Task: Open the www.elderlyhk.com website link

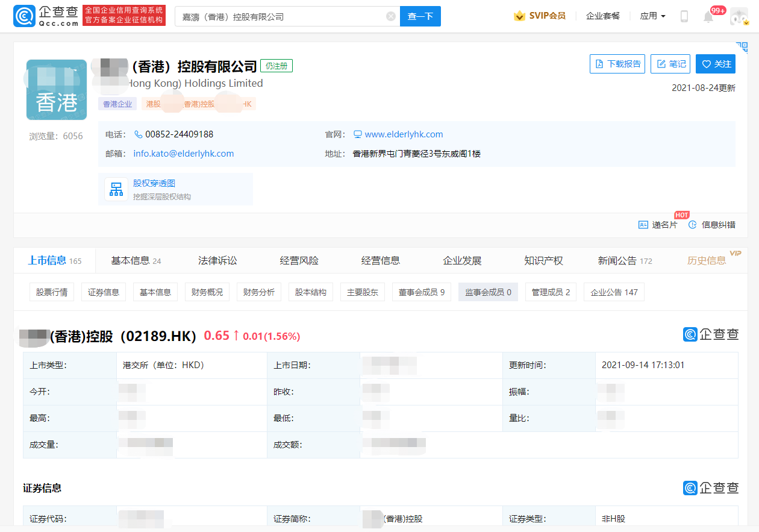Action: [404, 134]
